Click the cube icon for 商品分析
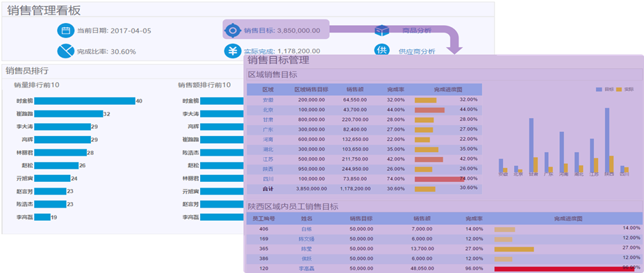 pyautogui.click(x=382, y=31)
